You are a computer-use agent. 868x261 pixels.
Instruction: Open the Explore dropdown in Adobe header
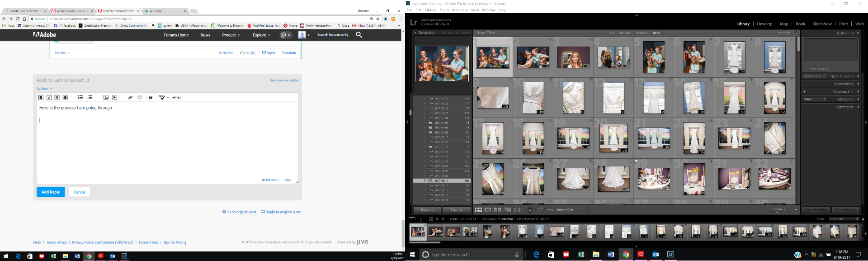pos(261,35)
